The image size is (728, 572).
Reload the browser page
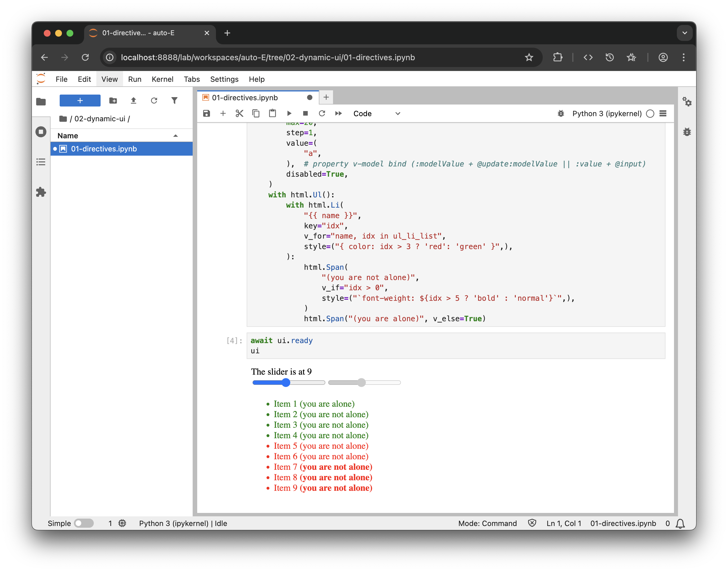point(85,57)
